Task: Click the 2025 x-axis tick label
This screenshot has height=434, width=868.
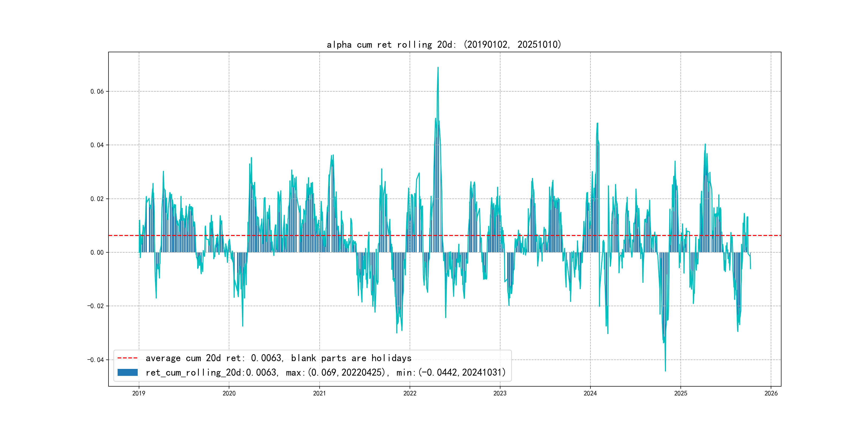Action: pos(681,393)
